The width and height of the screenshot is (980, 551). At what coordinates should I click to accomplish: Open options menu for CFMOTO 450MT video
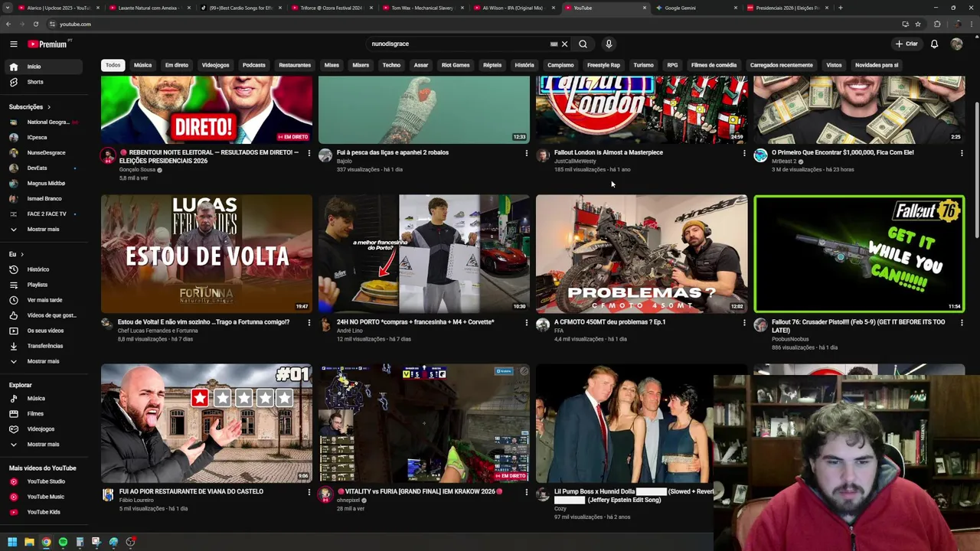[x=743, y=323]
